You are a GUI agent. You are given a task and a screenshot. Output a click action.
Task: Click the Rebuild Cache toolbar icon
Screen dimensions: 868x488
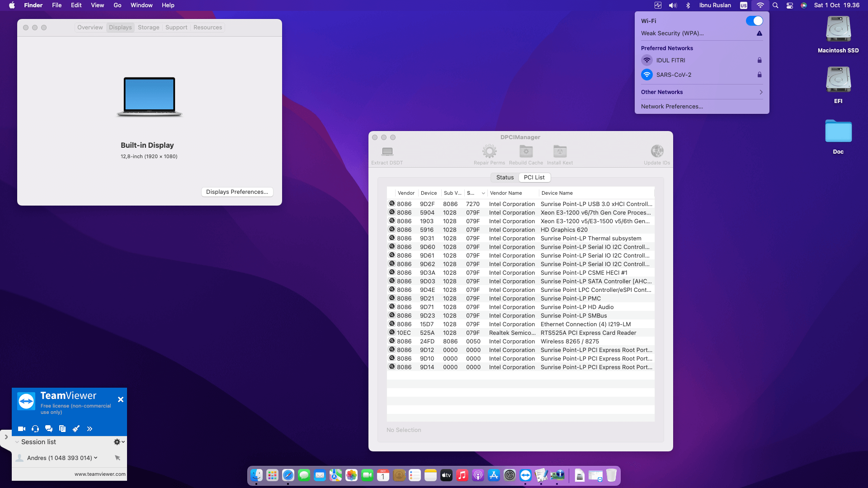coord(526,151)
